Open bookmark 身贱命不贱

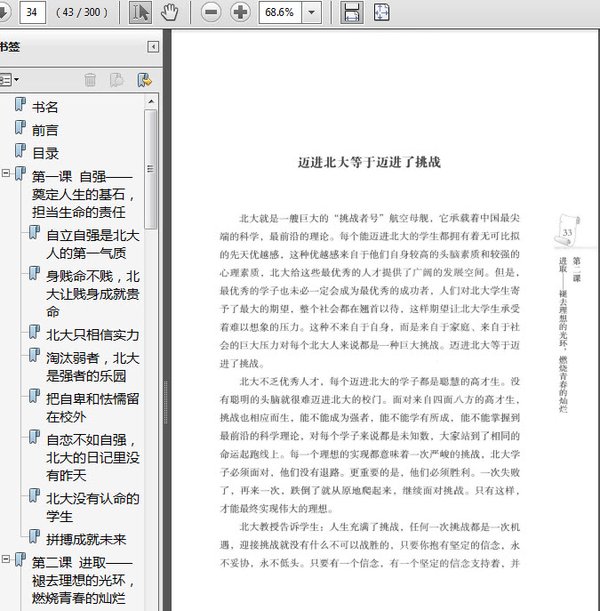click(x=93, y=294)
